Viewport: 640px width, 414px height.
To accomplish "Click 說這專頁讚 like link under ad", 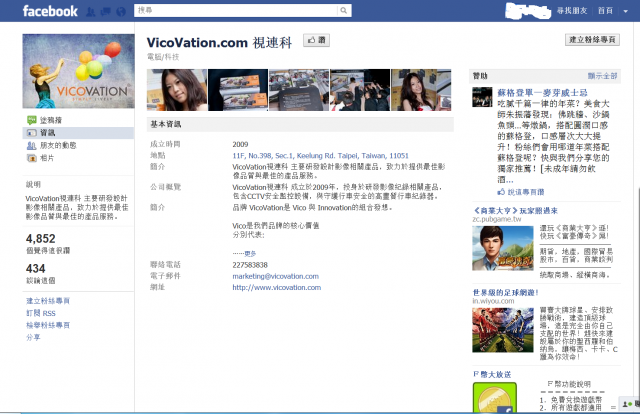I will tap(526, 192).
